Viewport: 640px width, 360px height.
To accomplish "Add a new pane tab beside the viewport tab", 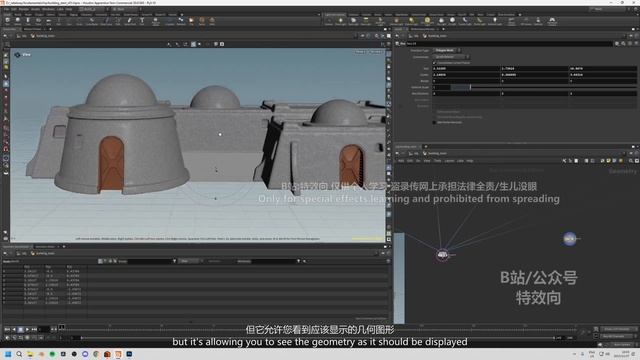I will [50, 29].
